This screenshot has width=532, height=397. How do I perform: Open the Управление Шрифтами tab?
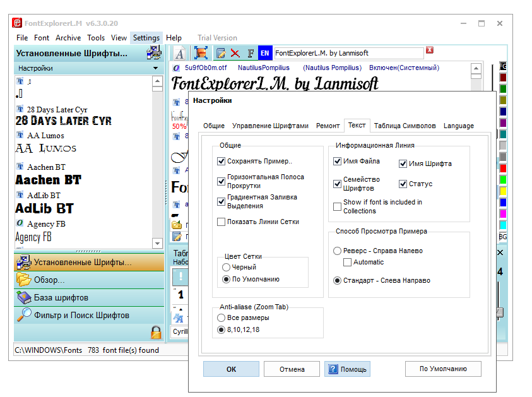[270, 126]
